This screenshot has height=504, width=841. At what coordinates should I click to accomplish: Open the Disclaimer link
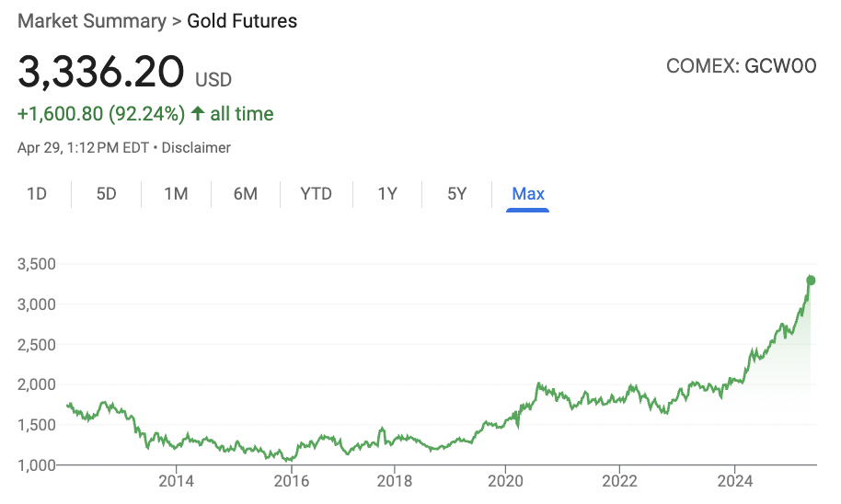point(196,147)
